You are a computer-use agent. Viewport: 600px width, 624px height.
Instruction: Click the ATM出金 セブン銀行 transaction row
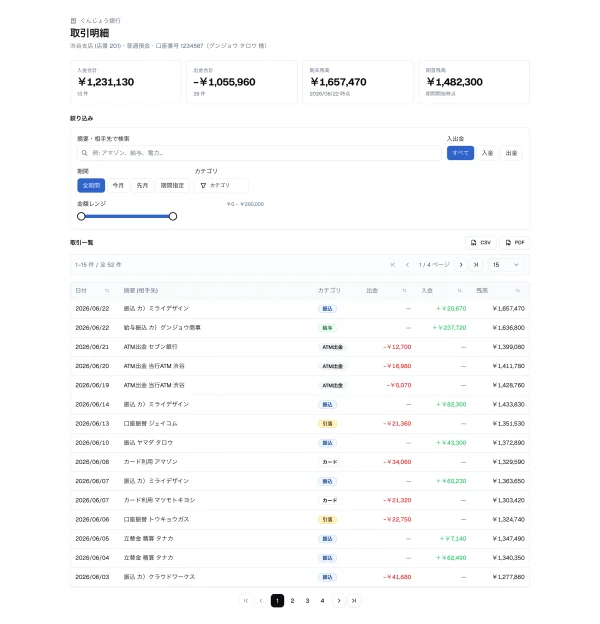coord(300,347)
